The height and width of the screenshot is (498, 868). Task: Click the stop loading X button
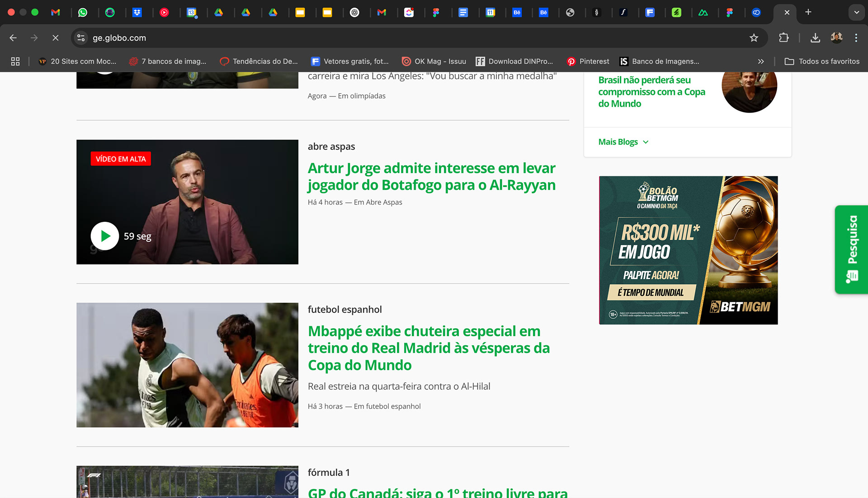(56, 38)
